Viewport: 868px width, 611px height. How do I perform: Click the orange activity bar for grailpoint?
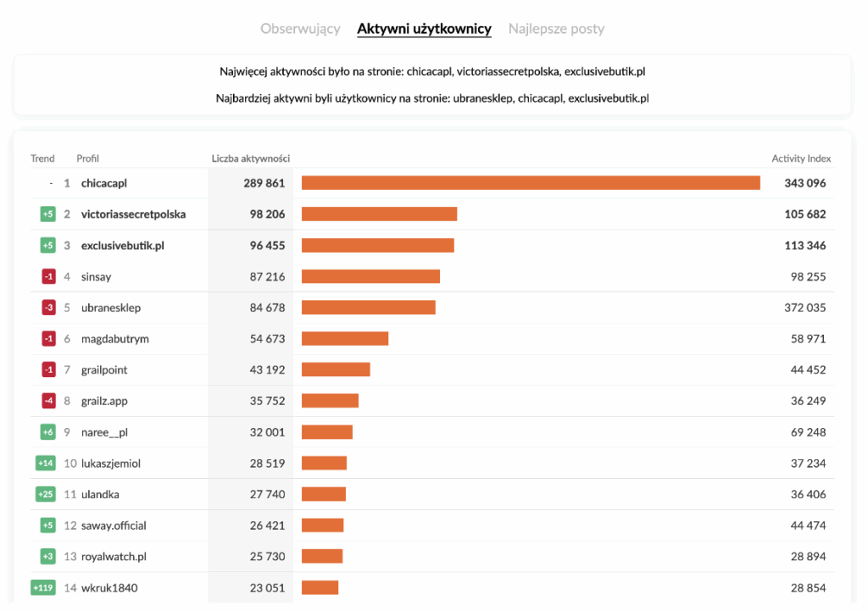pyautogui.click(x=336, y=369)
